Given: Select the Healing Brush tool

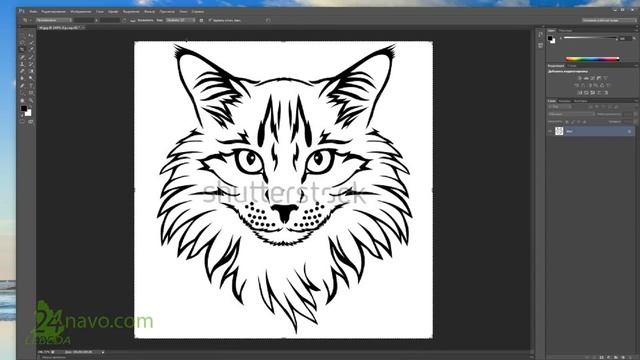Looking at the screenshot, I should (22, 57).
